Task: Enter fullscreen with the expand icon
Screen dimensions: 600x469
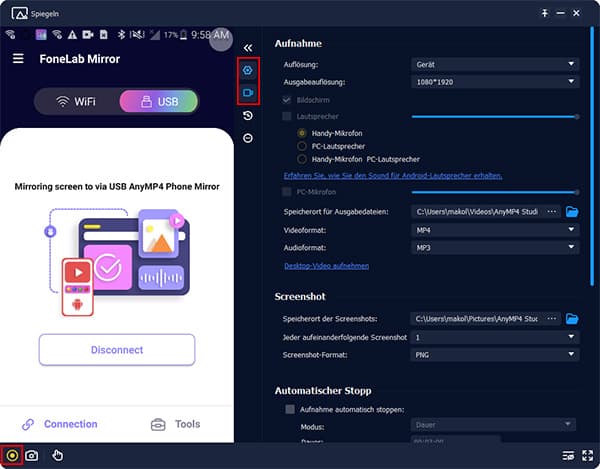Action: [587, 456]
